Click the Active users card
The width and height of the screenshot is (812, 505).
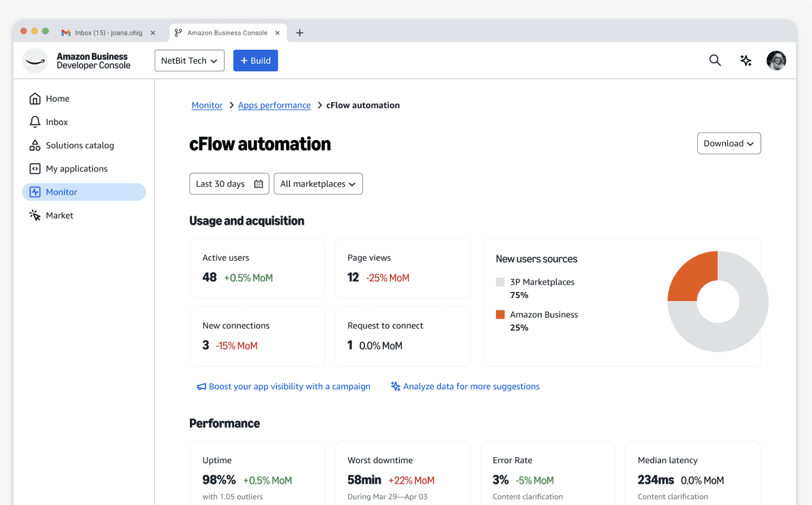pyautogui.click(x=257, y=269)
